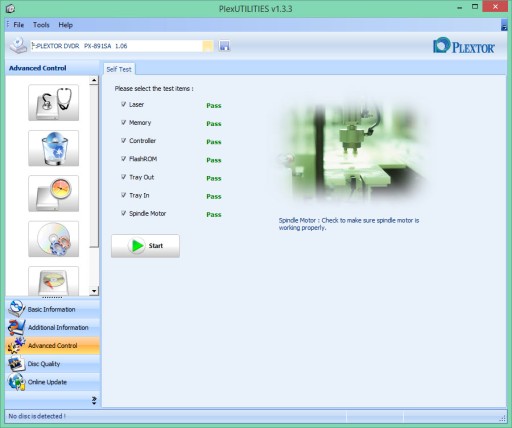Toggle the FlashROM test checkbox
The width and height of the screenshot is (512, 428).
coord(124,159)
